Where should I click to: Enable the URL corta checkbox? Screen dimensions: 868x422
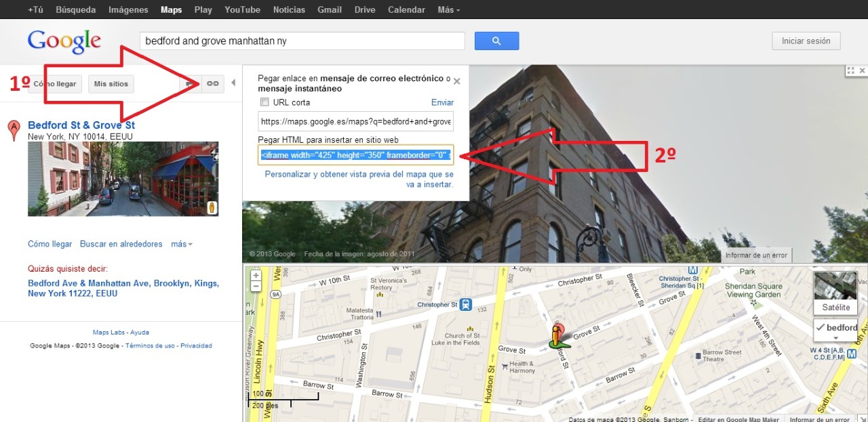click(265, 102)
